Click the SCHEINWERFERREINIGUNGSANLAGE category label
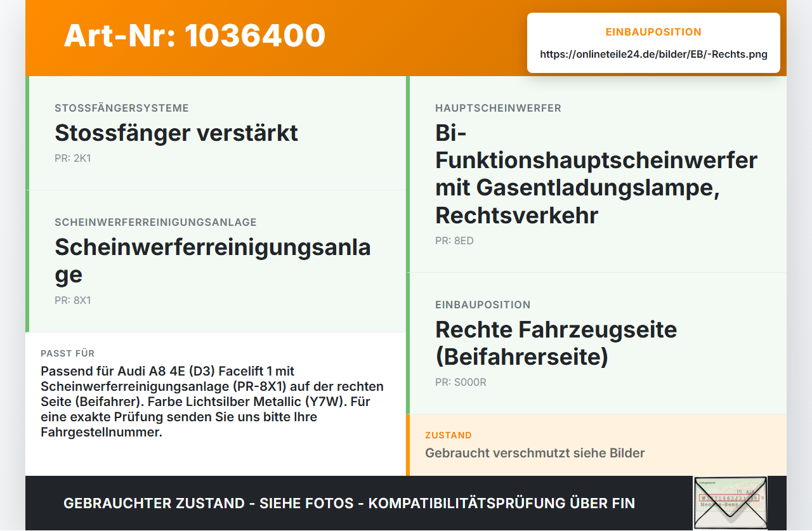 point(155,223)
